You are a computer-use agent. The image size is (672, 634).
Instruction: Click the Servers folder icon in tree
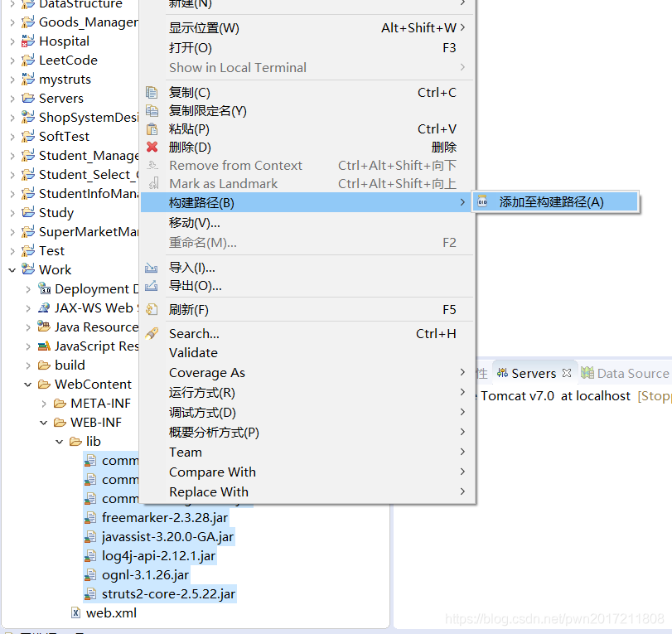point(28,98)
